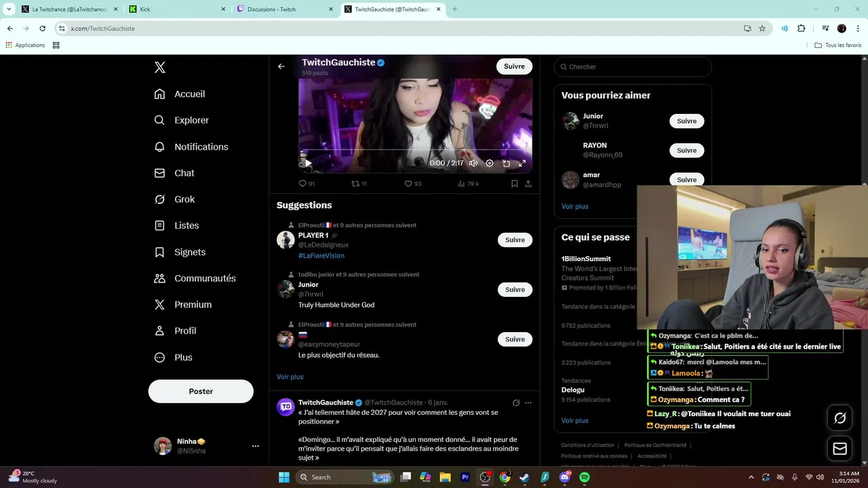
Task: Open video settings gear
Action: pos(490,163)
